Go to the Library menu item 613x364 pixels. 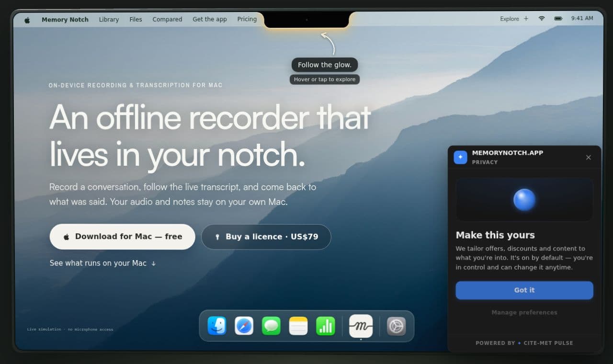[x=109, y=20]
